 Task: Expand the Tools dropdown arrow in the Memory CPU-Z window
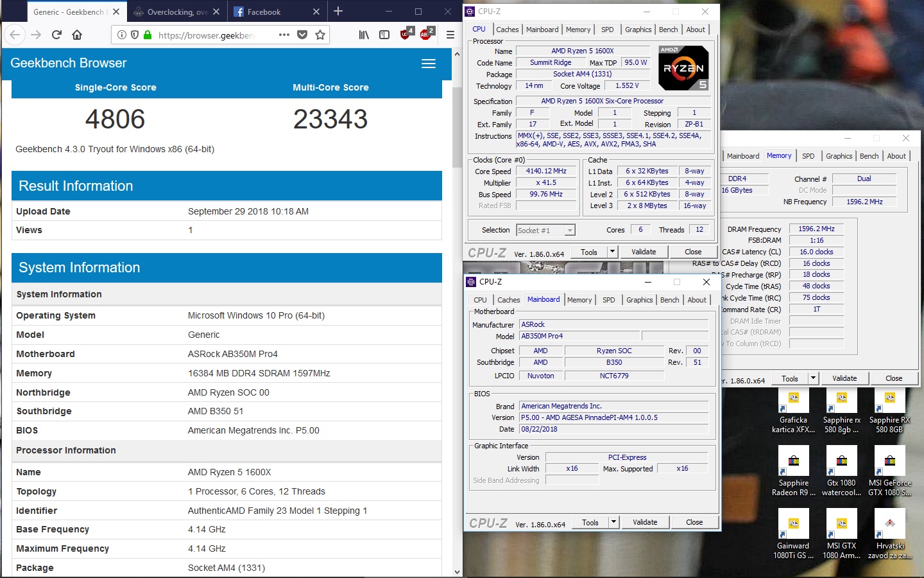[813, 379]
